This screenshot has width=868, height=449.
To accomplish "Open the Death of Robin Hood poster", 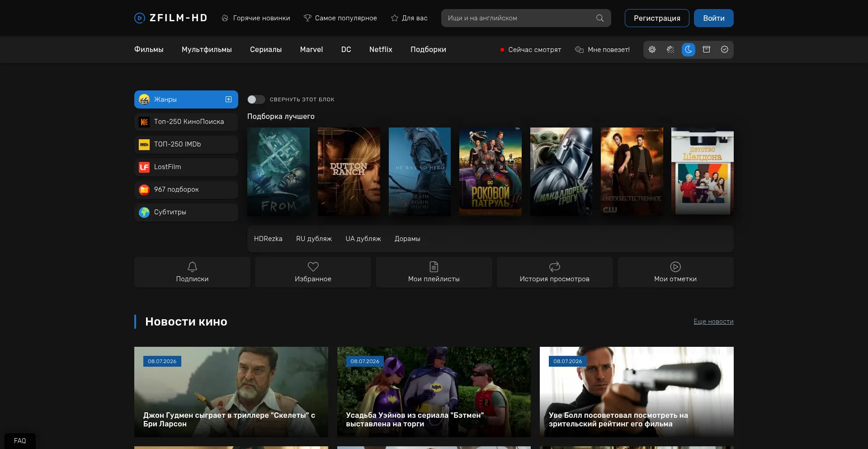I will 420,172.
